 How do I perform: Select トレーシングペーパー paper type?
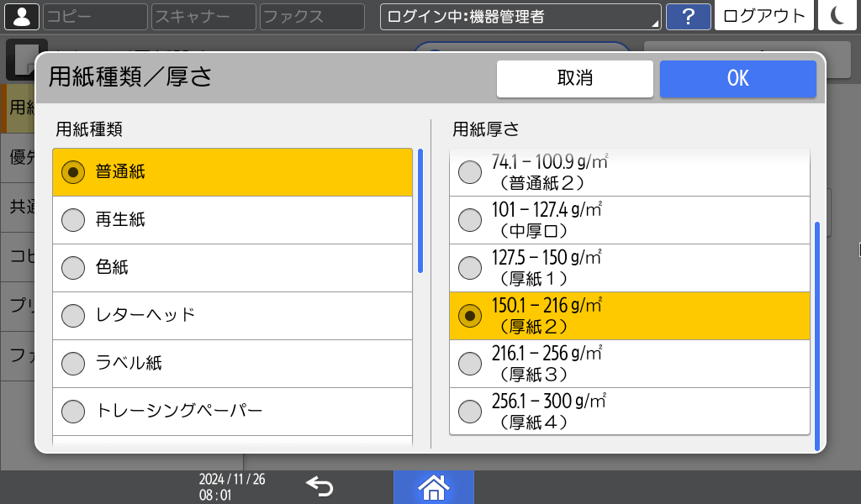pos(232,412)
